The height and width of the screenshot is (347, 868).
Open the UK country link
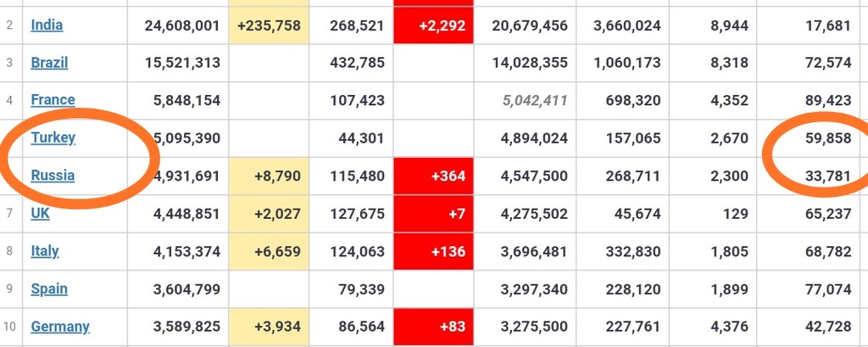40,213
